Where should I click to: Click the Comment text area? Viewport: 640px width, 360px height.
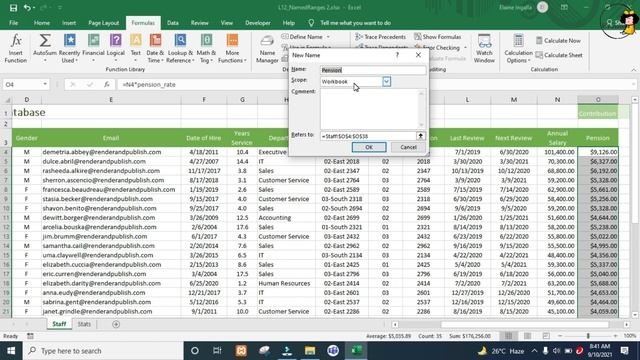pos(373,109)
